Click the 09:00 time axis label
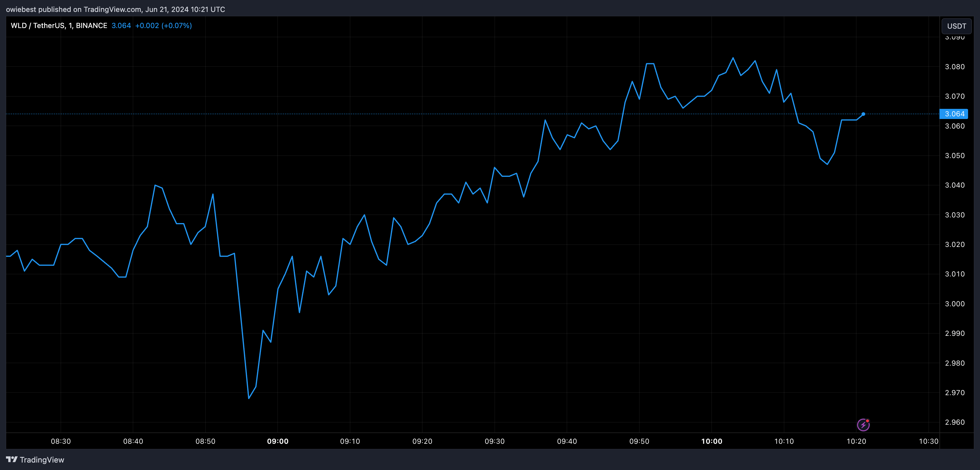980x470 pixels. click(x=277, y=441)
